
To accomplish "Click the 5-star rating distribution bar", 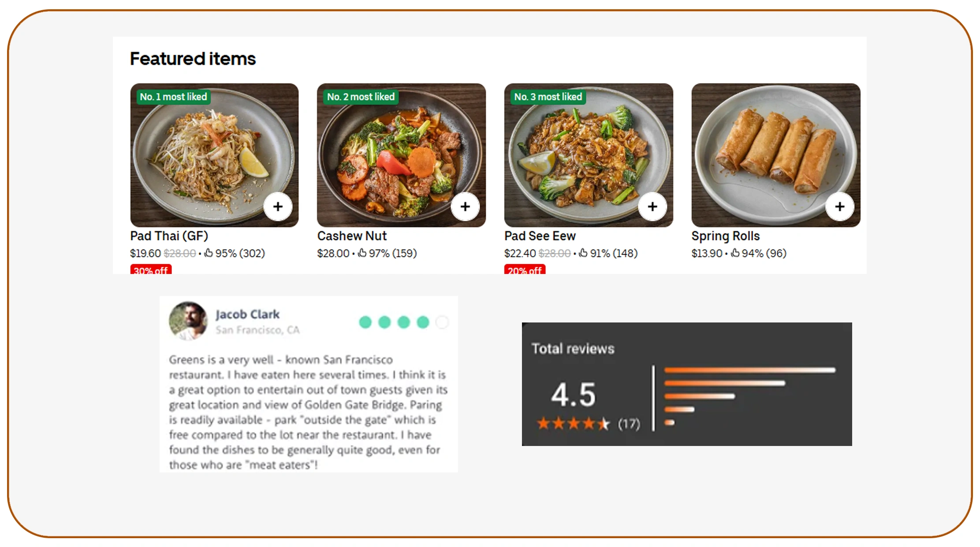I will click(749, 370).
